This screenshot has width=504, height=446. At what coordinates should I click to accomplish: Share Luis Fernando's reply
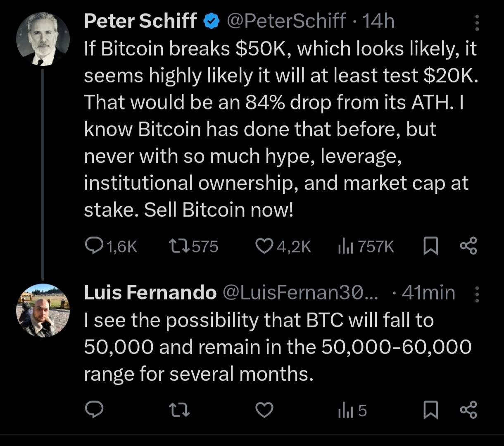click(468, 410)
